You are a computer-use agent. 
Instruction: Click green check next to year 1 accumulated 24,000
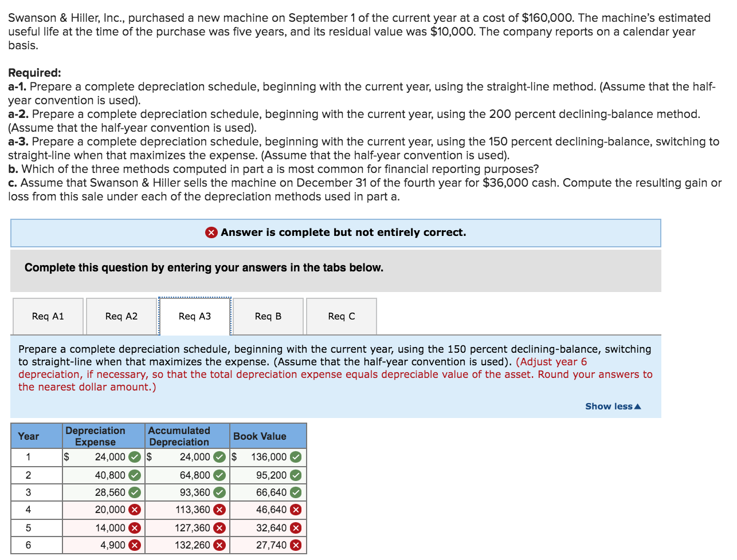coord(219,457)
